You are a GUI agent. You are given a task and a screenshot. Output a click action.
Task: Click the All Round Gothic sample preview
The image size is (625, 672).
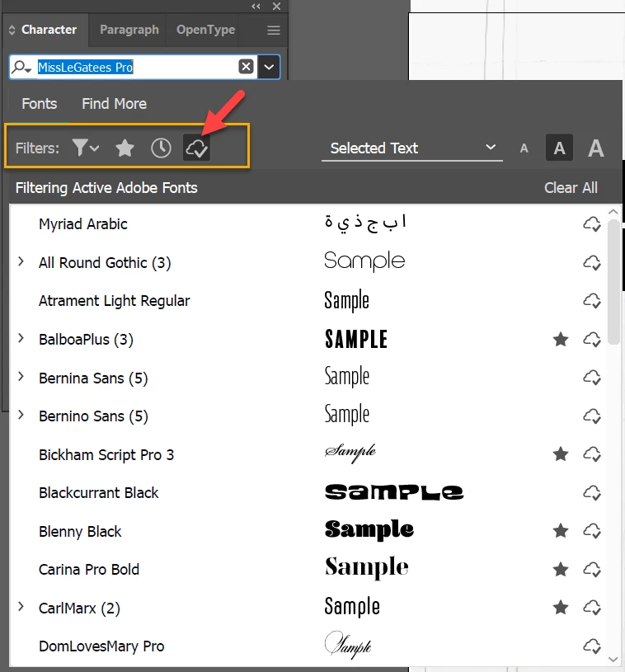[364, 261]
